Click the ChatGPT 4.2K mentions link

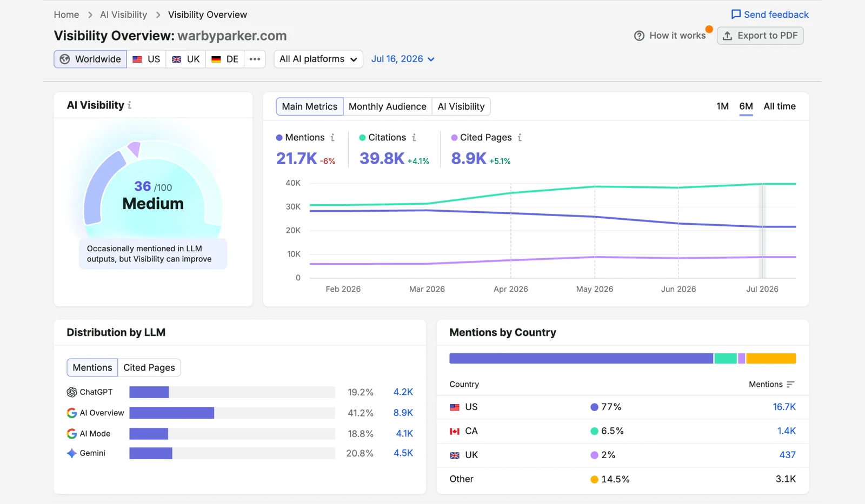403,392
